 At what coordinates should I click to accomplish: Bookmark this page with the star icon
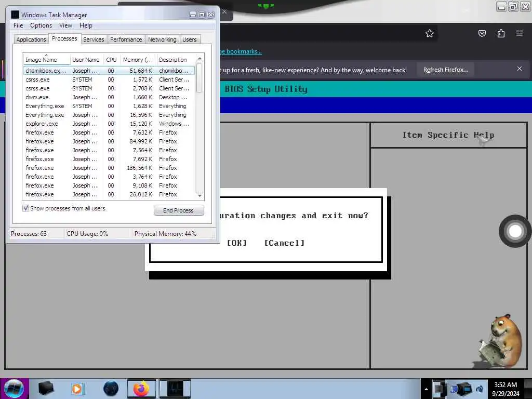pyautogui.click(x=430, y=33)
